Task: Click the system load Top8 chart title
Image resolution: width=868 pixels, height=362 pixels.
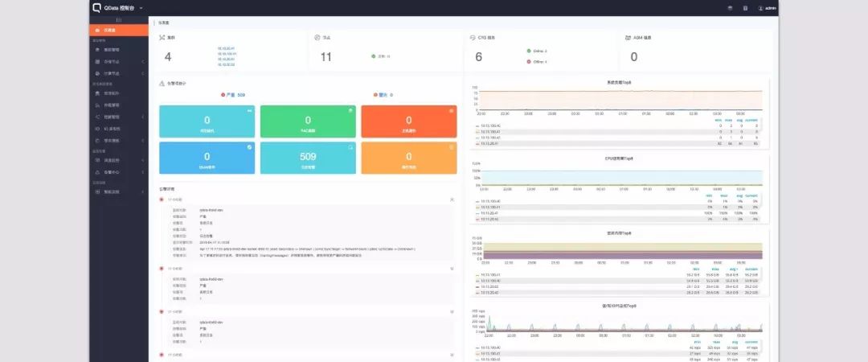Action: [x=619, y=83]
